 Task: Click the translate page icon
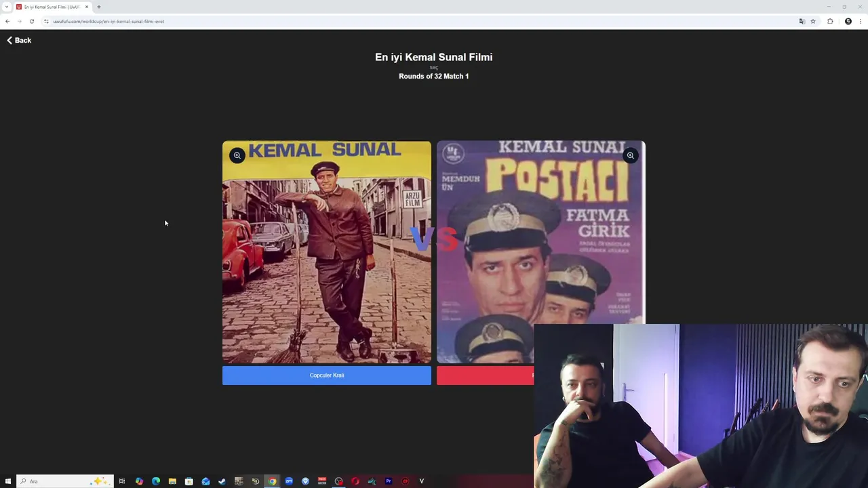tap(802, 21)
